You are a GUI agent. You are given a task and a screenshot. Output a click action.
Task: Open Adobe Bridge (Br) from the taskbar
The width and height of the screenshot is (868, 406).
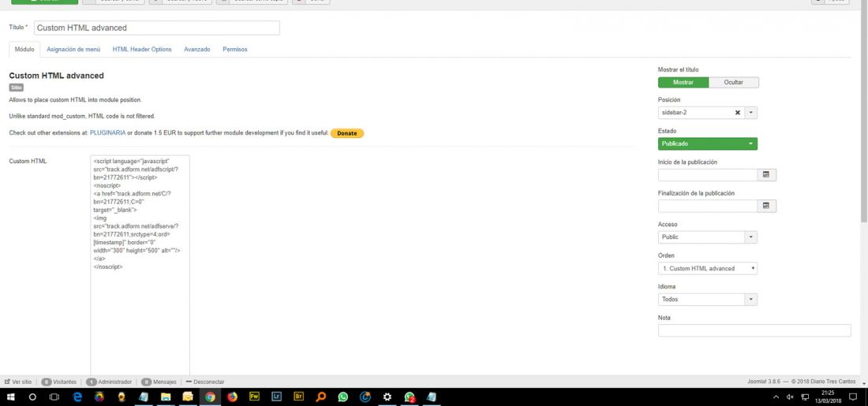[299, 397]
